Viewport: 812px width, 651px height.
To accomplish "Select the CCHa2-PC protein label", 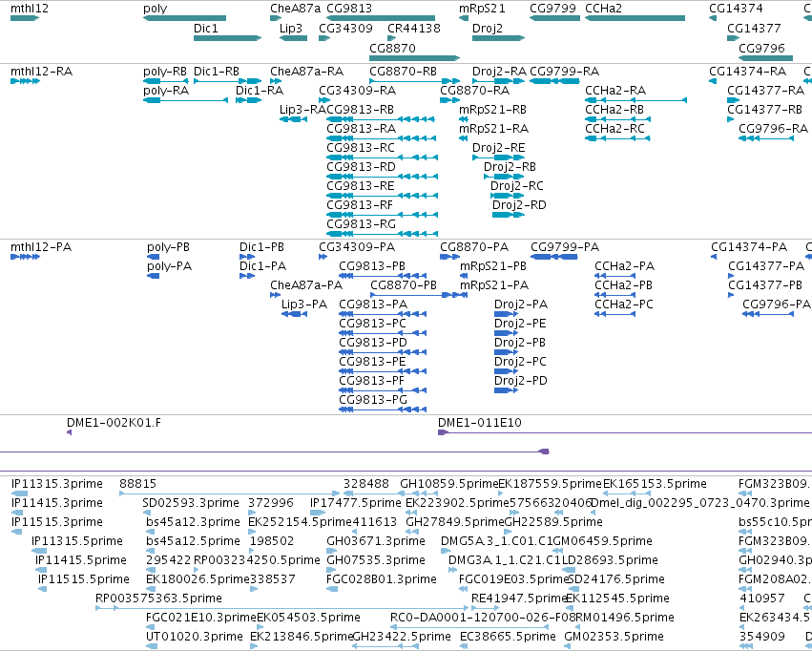I will pyautogui.click(x=623, y=304).
